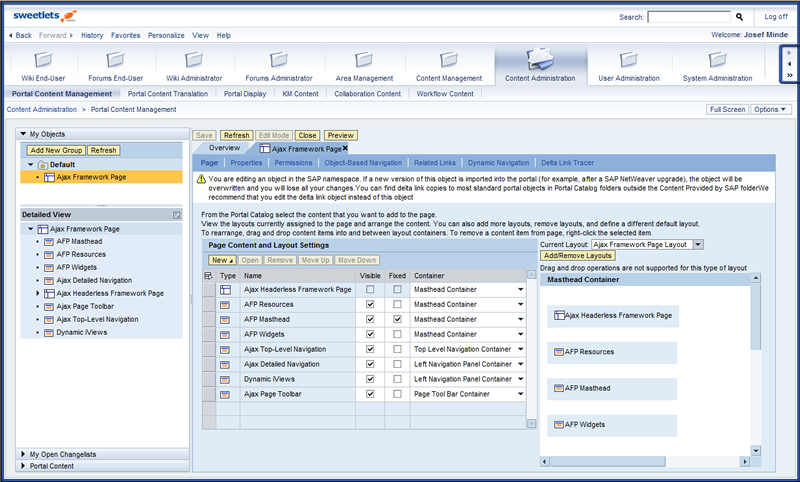Switch to the Properties tab
This screenshot has width=800, height=482.
246,163
